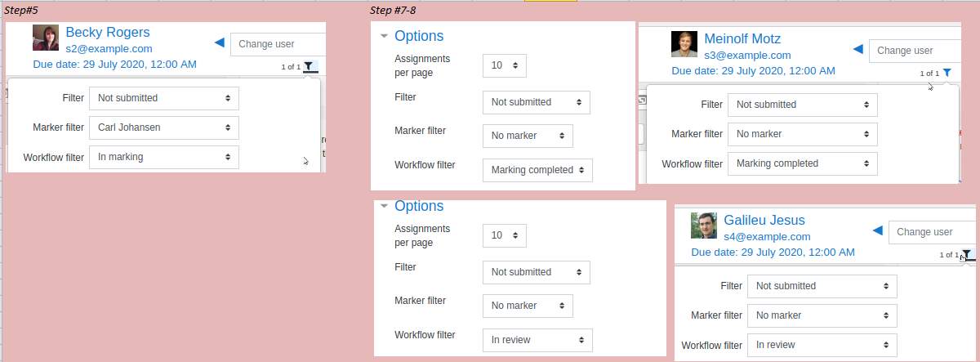Open Marker filter dropdown in lower Options section
This screenshot has height=362, width=980.
coord(528,306)
